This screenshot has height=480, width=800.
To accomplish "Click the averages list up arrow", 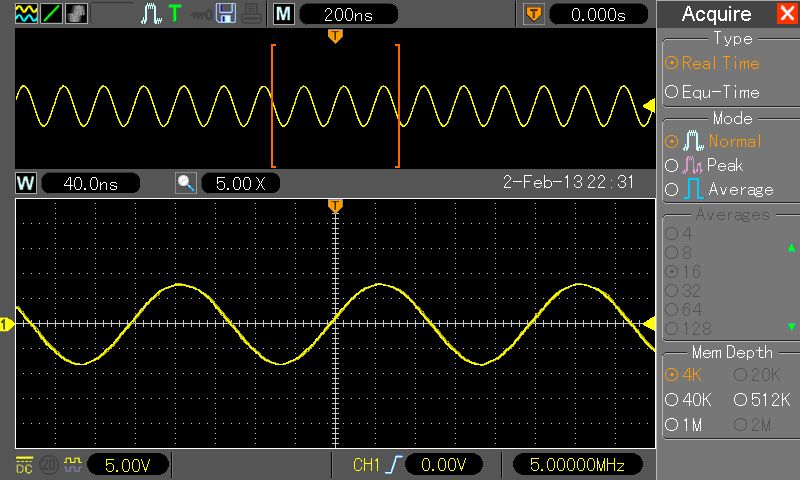I will 791,248.
